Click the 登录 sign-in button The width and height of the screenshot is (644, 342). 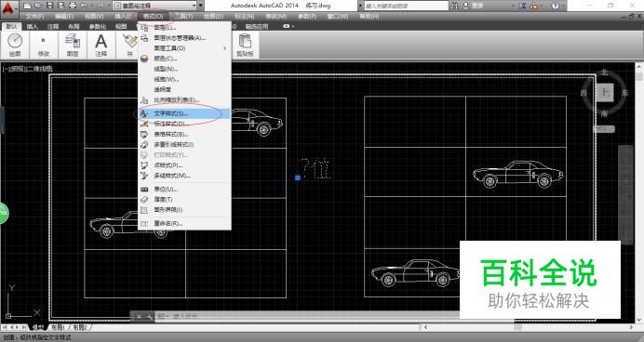pyautogui.click(x=473, y=6)
